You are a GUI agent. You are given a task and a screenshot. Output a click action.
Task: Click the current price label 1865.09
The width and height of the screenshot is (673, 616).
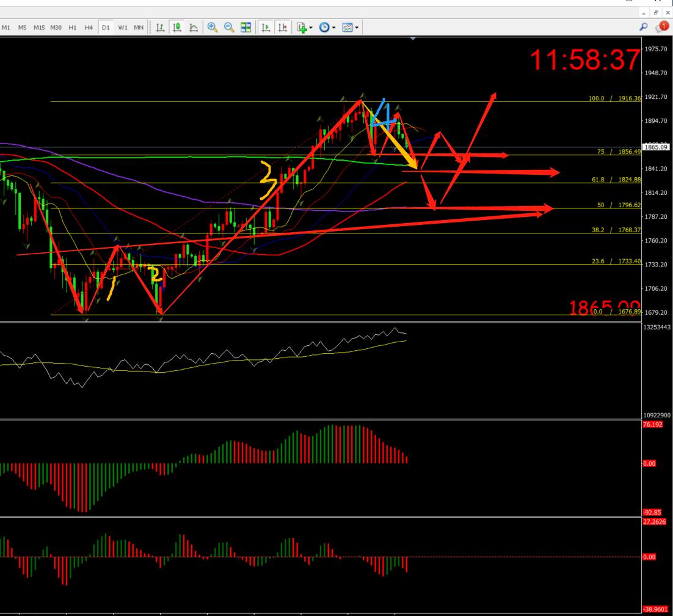tap(656, 147)
